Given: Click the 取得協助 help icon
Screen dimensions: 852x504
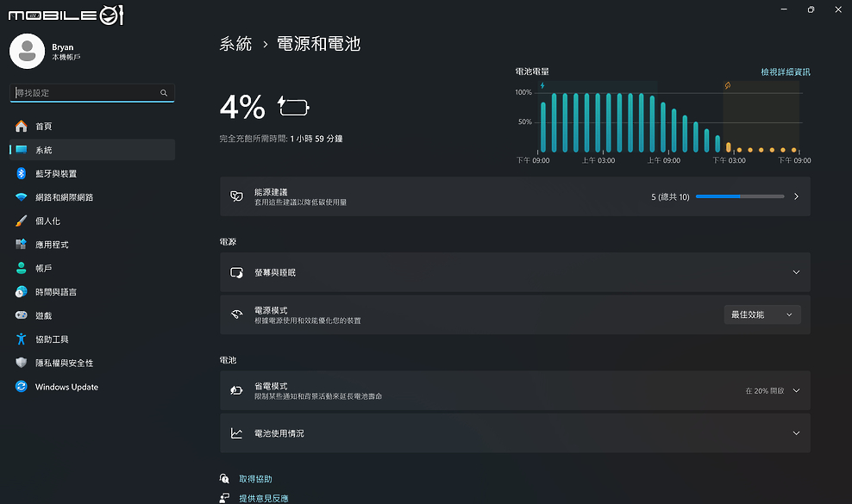Looking at the screenshot, I should [x=224, y=478].
